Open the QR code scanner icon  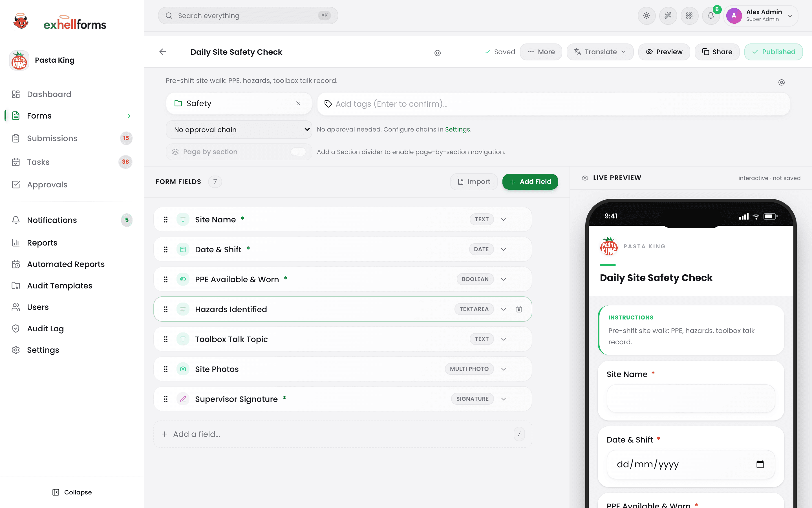(689, 16)
